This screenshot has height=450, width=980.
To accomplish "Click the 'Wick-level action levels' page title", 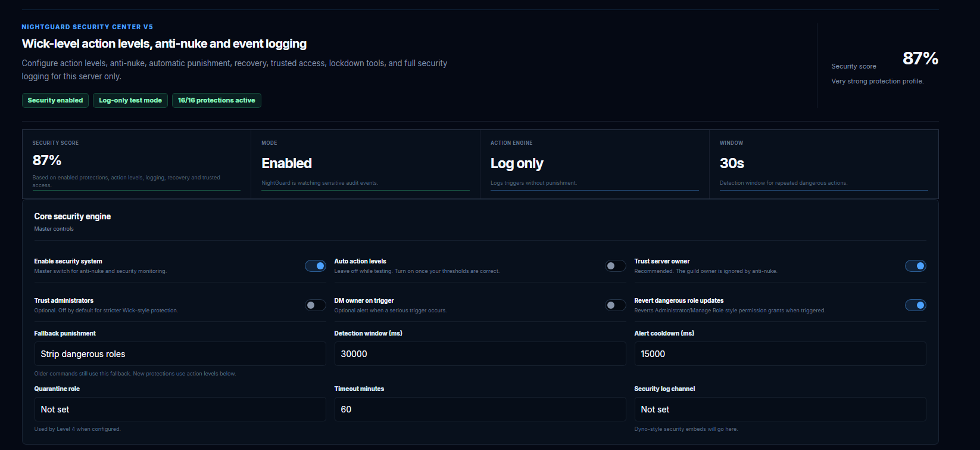I will pos(164,44).
